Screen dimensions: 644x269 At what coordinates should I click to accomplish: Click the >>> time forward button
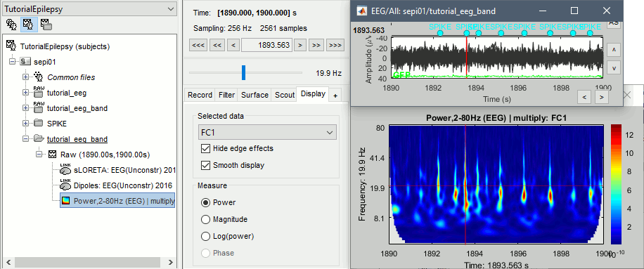tap(335, 45)
